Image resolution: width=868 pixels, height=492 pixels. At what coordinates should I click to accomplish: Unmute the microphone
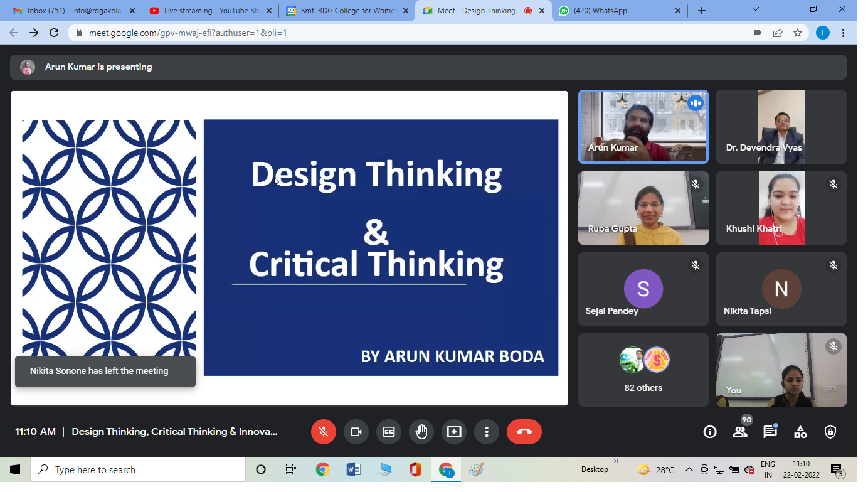[324, 432]
